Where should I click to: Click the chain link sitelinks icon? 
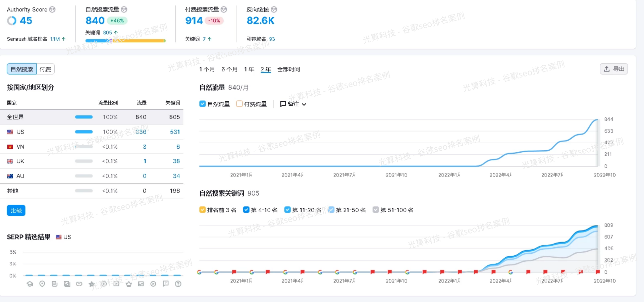click(79, 284)
